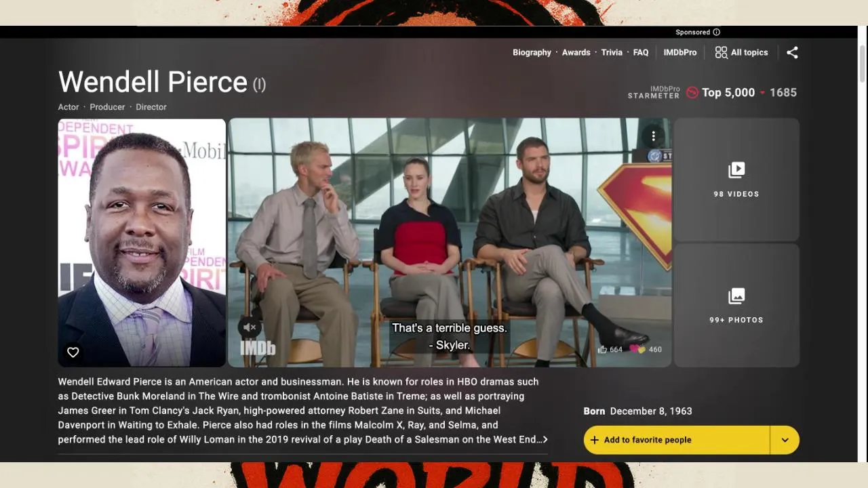
Task: Add Wendell Pierce photo to favorites heart
Action: click(73, 352)
